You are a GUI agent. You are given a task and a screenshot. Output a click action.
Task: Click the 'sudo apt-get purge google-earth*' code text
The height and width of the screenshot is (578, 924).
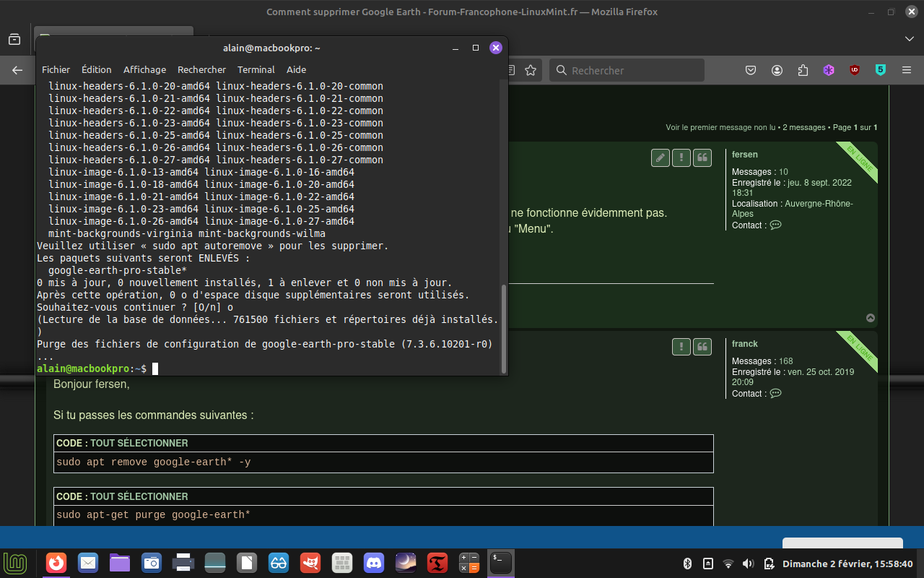point(154,515)
